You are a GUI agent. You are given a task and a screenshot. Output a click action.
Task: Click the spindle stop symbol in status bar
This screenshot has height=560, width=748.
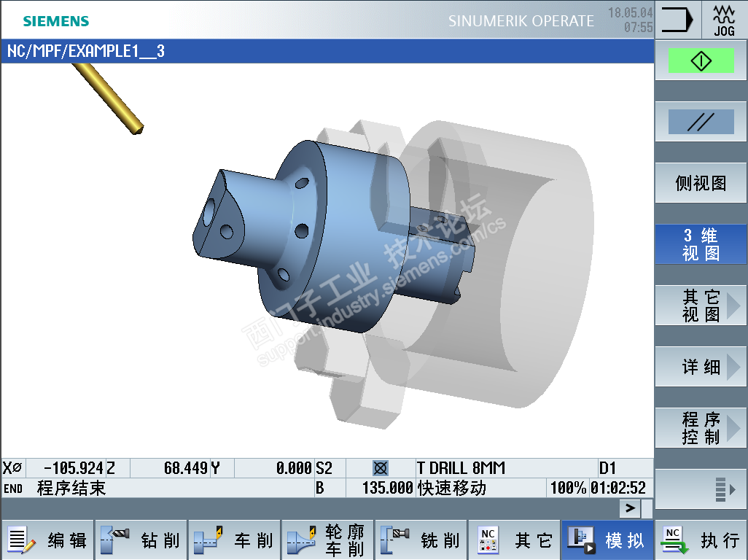(381, 468)
